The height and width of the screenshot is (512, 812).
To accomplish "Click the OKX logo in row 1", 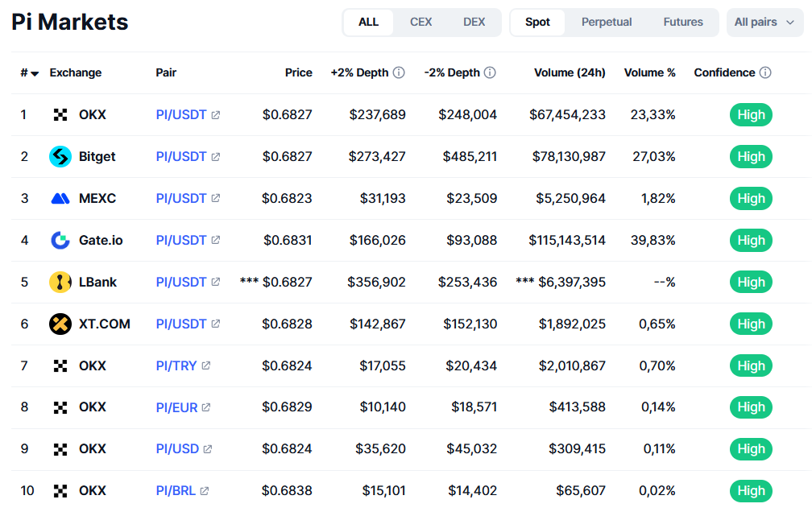I will coord(60,115).
